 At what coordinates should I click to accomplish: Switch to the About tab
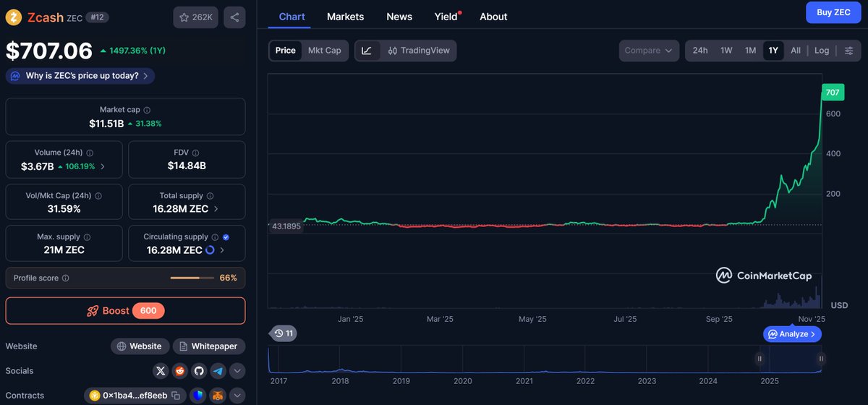(493, 17)
